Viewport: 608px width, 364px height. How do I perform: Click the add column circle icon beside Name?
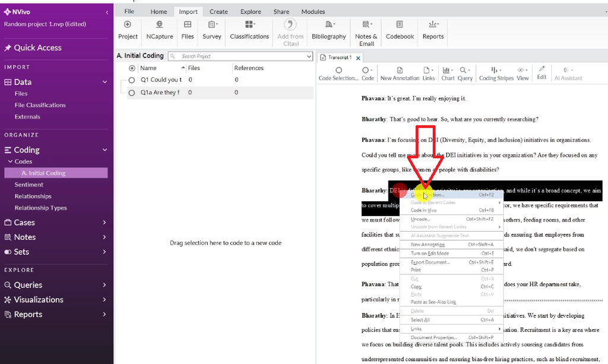tap(132, 68)
